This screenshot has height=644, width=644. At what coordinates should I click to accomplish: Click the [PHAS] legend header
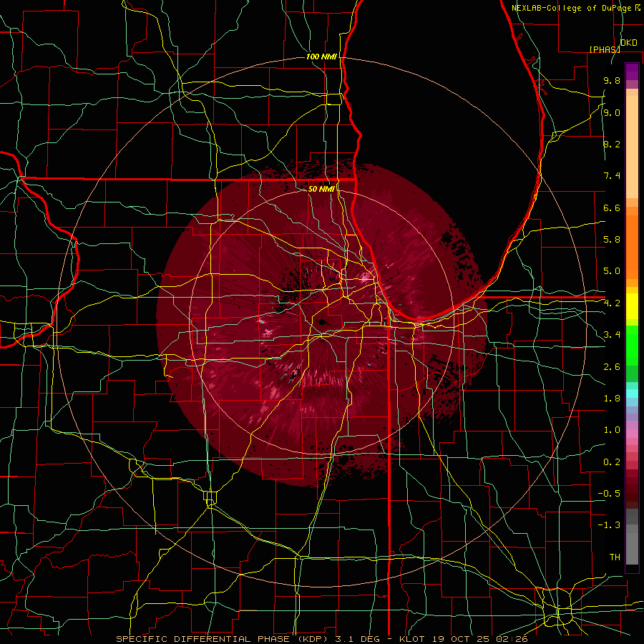pos(605,49)
